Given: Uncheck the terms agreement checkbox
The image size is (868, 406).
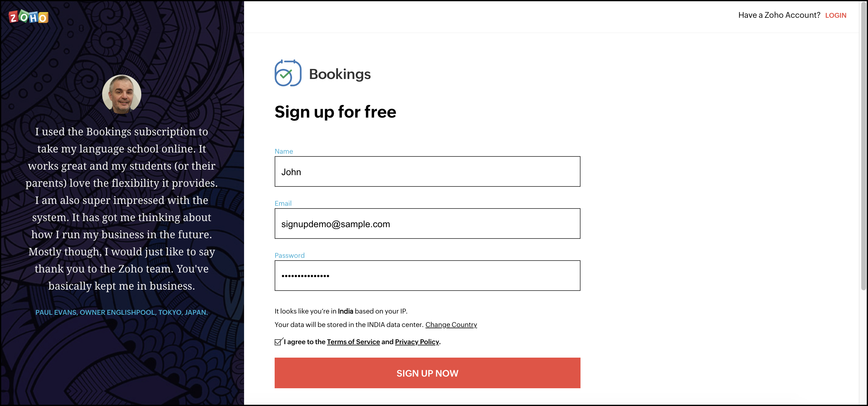Looking at the screenshot, I should (278, 342).
